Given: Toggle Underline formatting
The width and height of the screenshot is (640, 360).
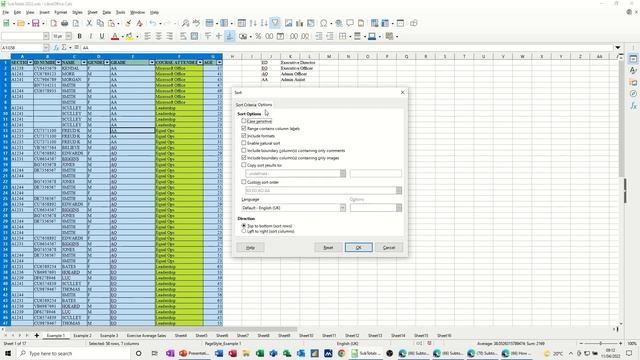Looking at the screenshot, I should (102, 36).
